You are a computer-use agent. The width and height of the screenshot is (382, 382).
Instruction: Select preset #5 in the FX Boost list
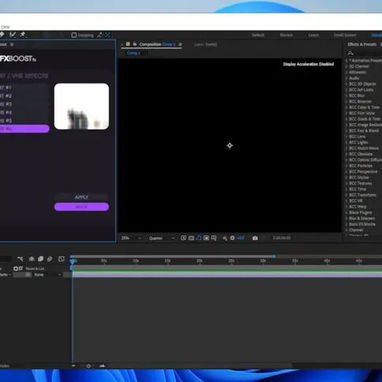click(23, 121)
